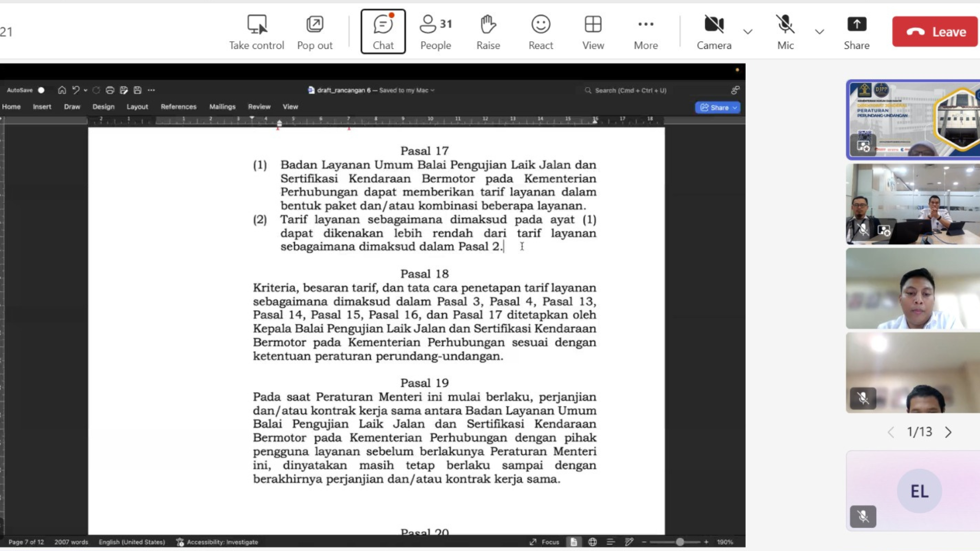Image resolution: width=980 pixels, height=551 pixels.
Task: Click English (United States) language indicator
Action: [x=132, y=542]
